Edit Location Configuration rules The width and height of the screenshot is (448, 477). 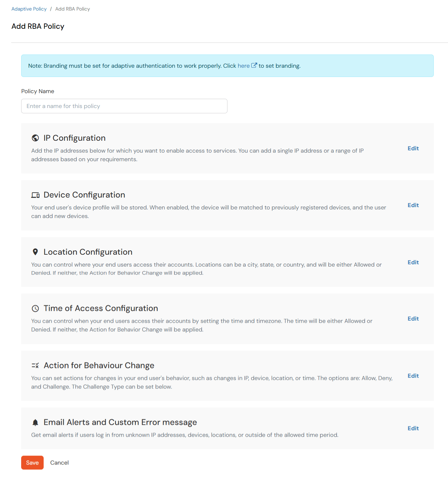click(413, 262)
